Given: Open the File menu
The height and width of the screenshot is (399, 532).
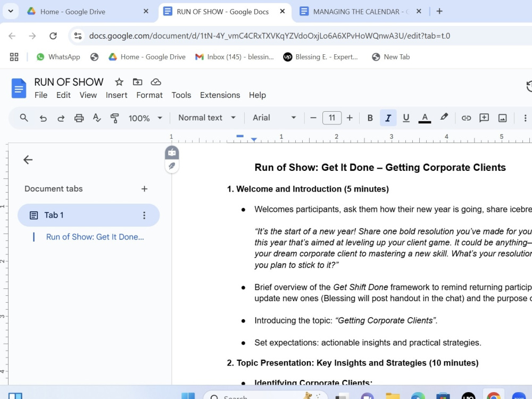Looking at the screenshot, I should 41,95.
